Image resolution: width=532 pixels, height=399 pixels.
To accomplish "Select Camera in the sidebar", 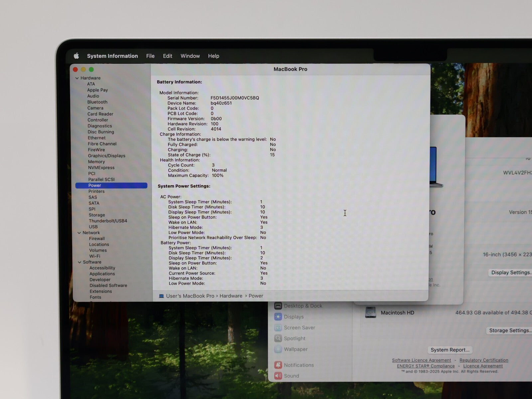I will click(x=95, y=108).
